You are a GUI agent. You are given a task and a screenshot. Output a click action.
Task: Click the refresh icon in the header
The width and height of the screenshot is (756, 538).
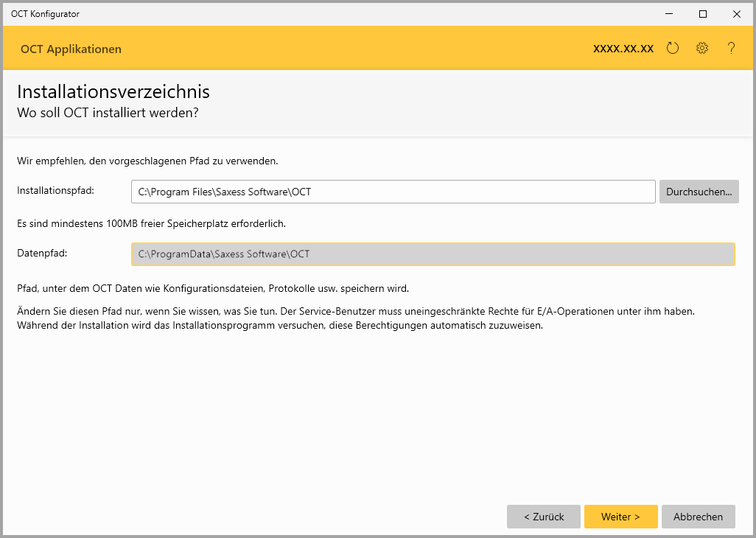tap(672, 49)
